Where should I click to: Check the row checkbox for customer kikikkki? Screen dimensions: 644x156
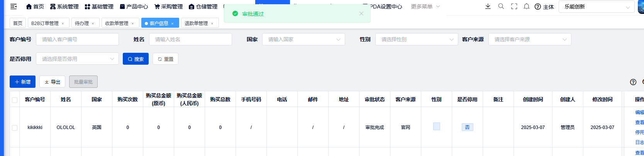[15, 127]
